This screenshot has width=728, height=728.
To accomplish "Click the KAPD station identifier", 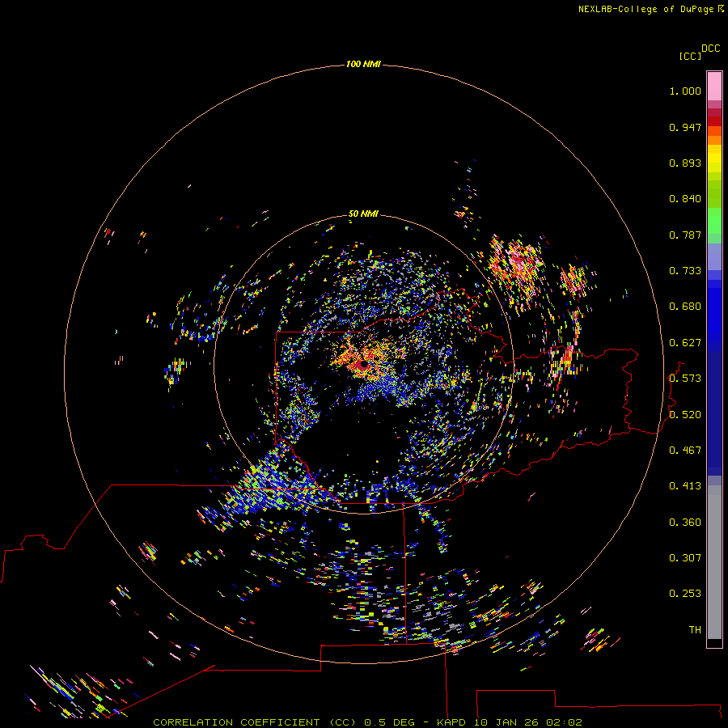I will pos(451,722).
